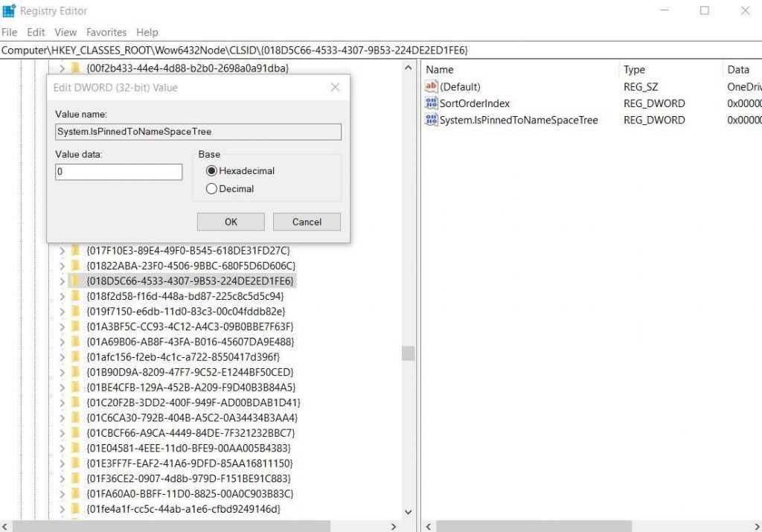Open the View menu

tap(65, 32)
